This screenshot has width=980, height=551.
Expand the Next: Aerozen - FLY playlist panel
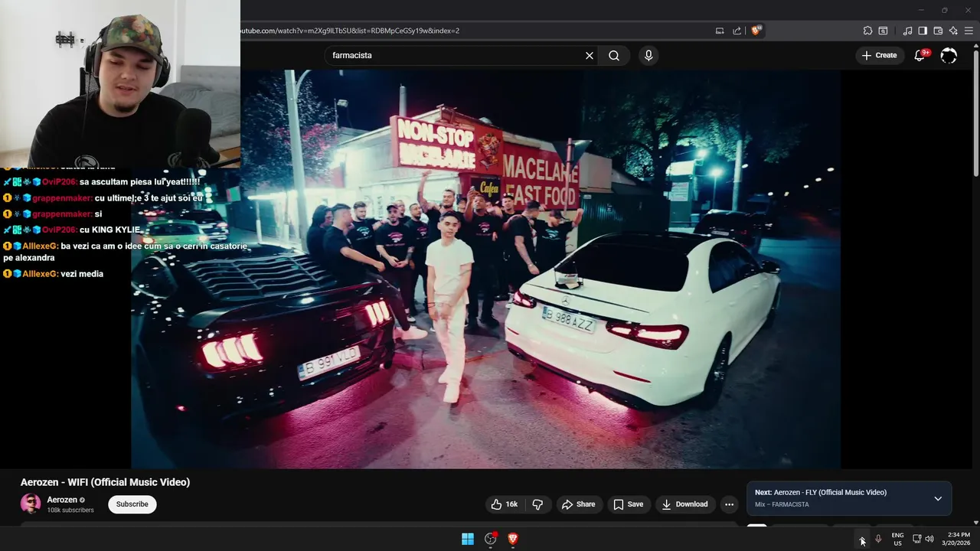pos(938,498)
